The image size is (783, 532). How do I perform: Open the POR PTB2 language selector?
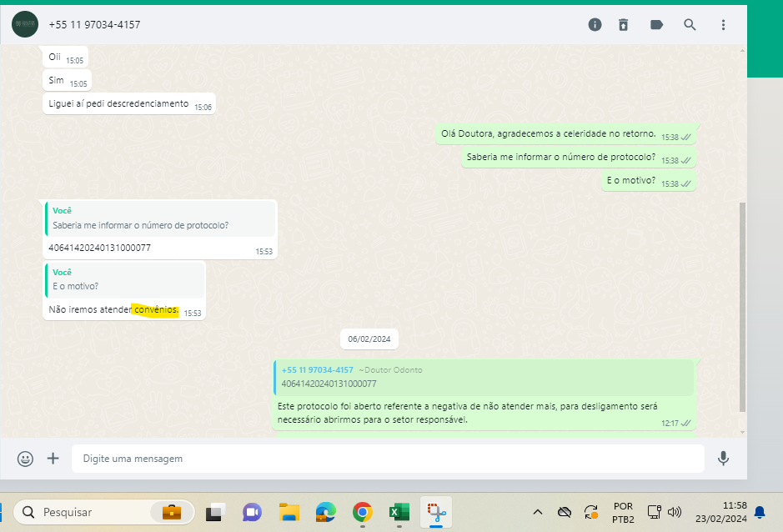(622, 511)
